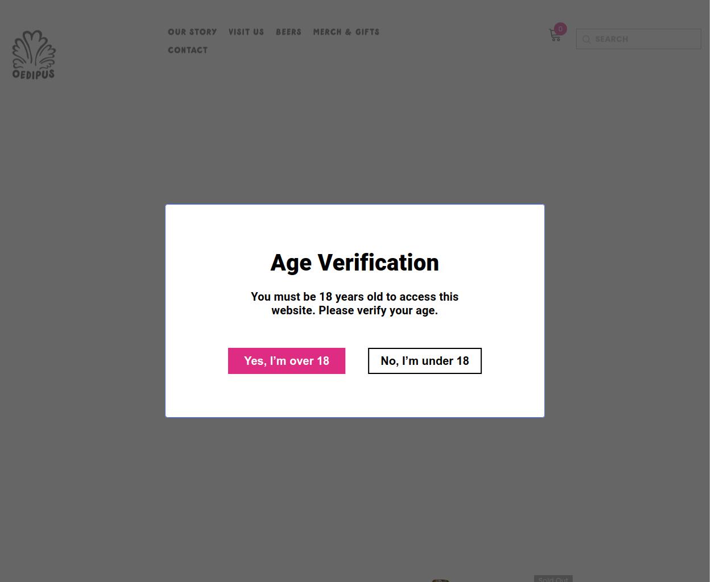Open the Beers menu
The width and height of the screenshot is (728, 582).
(x=288, y=32)
